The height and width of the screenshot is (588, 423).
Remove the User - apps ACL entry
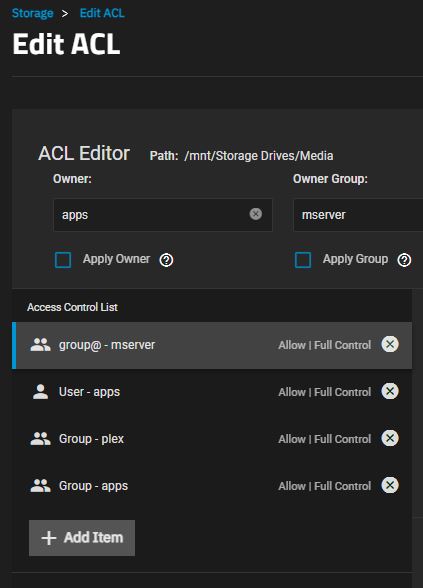pyautogui.click(x=390, y=391)
